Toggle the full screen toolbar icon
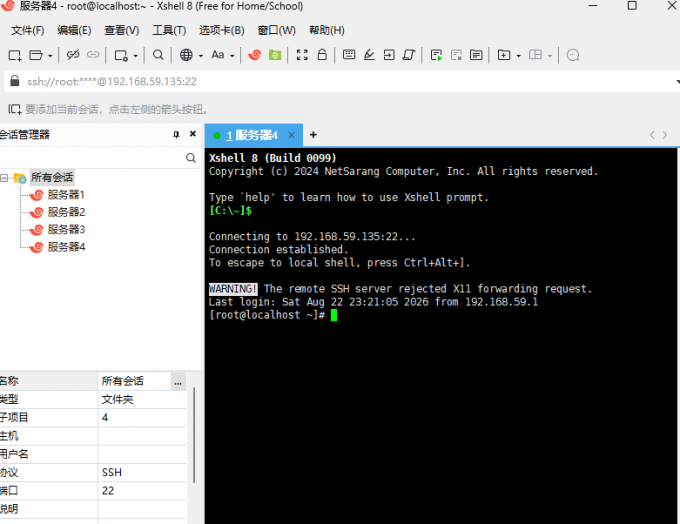The width and height of the screenshot is (680, 524). click(x=302, y=55)
